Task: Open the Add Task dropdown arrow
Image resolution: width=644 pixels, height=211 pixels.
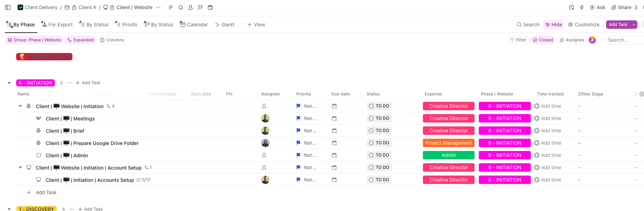Action: 634,25
